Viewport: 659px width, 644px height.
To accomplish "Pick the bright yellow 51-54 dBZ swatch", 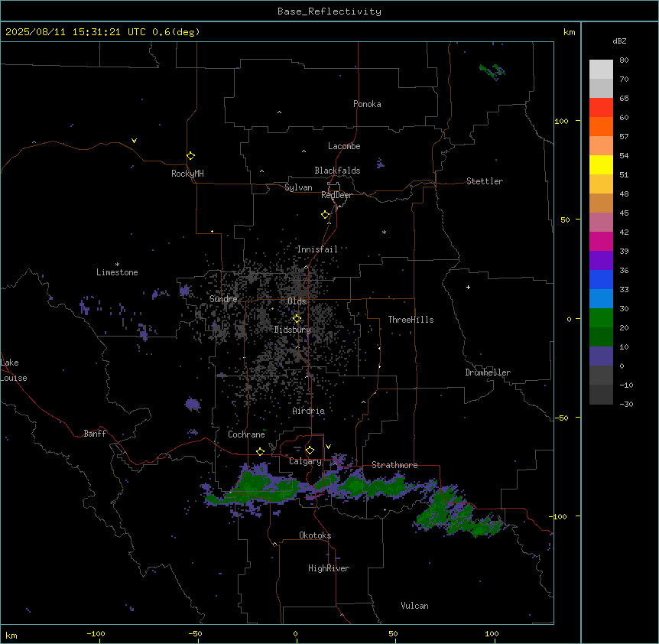I will [601, 164].
